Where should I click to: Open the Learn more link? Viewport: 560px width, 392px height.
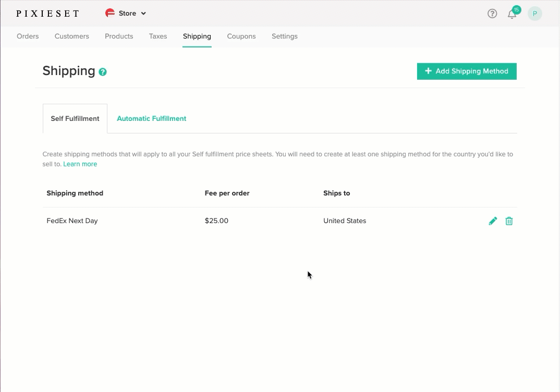pos(80,164)
